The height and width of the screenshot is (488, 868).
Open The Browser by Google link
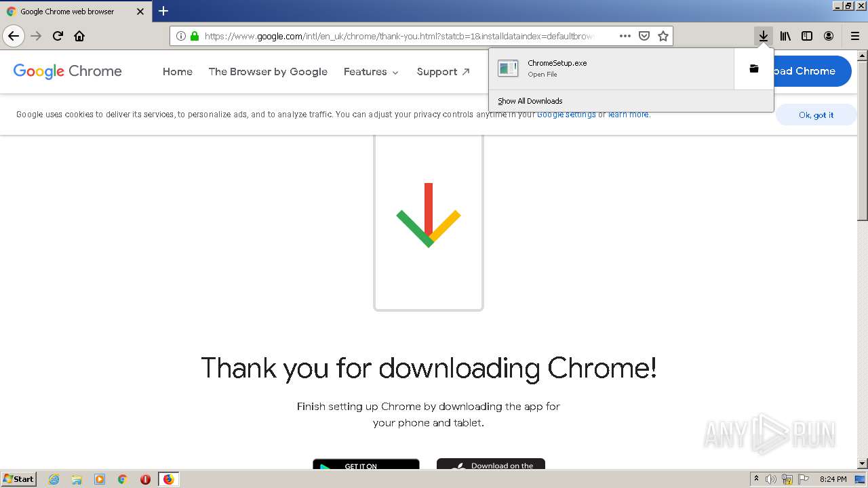[x=268, y=71]
